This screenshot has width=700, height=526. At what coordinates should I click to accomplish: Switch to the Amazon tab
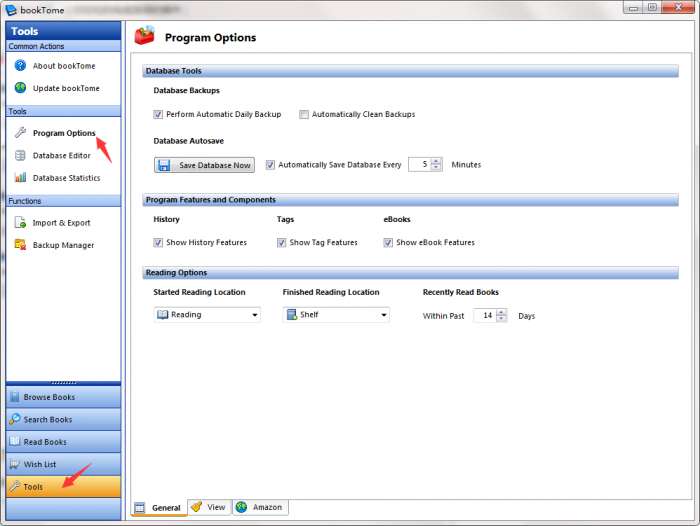coord(261,507)
